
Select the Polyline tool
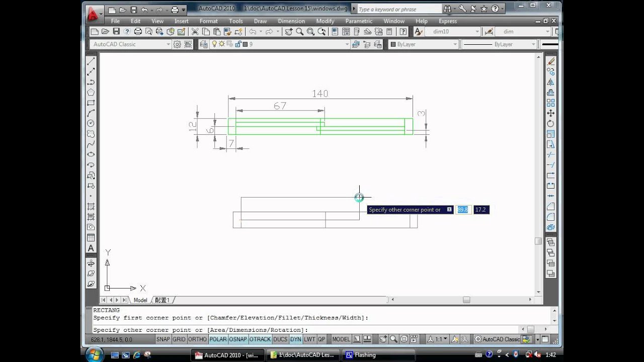91,82
